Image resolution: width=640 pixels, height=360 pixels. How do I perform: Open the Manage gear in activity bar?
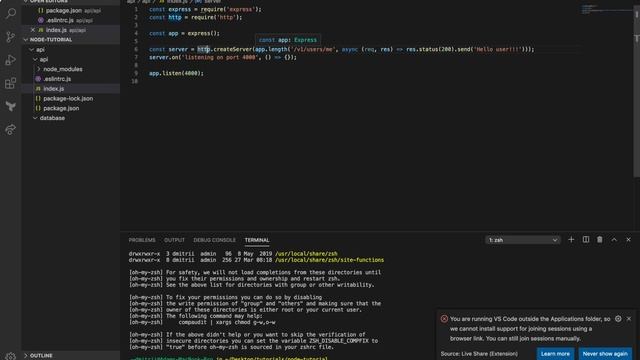coord(11,356)
